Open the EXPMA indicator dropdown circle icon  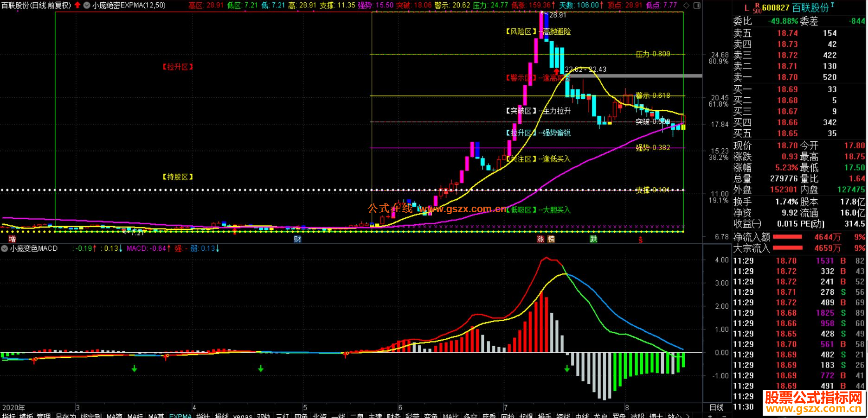(x=87, y=5)
